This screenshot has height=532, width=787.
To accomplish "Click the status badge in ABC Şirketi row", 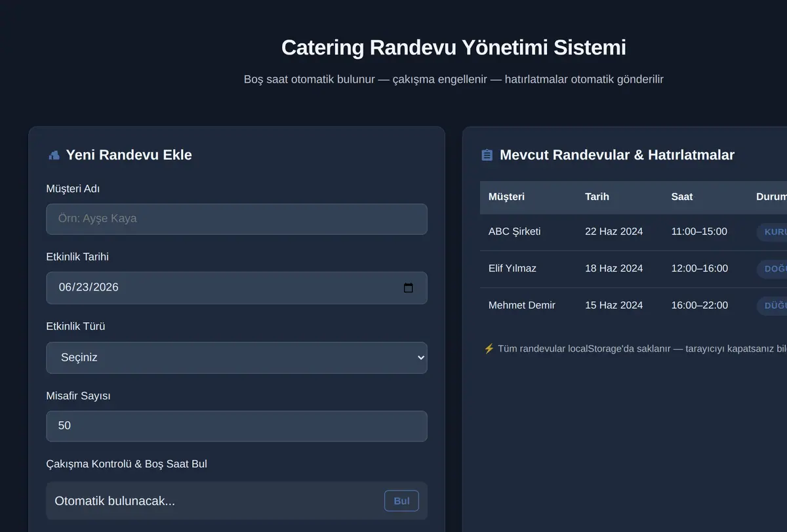I will [x=772, y=232].
